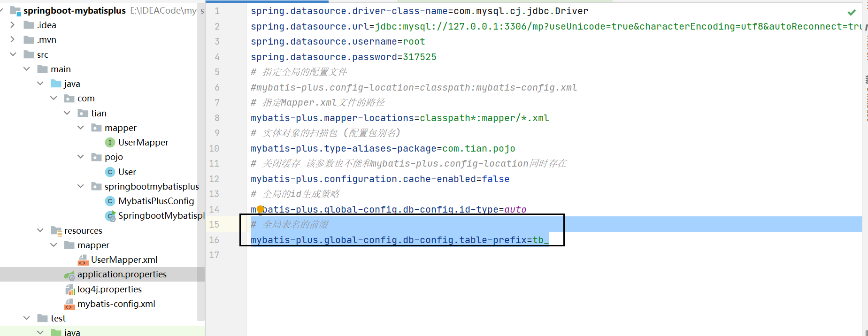Click the mapper-locations property line
868x336 pixels.
(x=400, y=118)
